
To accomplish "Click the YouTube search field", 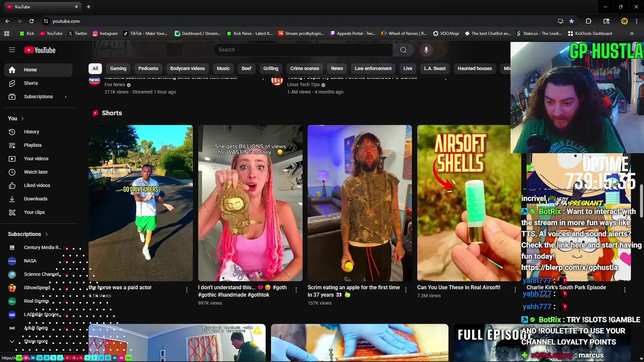I will pyautogui.click(x=303, y=50).
